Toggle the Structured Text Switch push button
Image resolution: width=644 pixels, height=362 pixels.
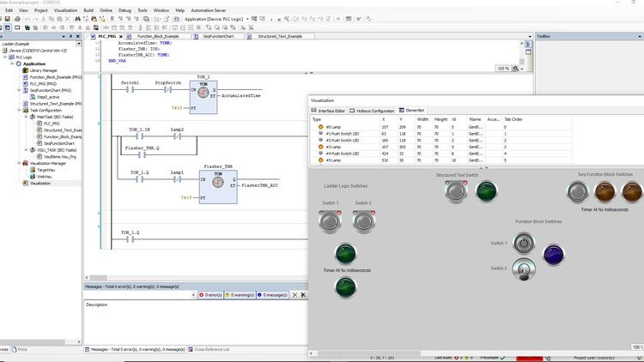coord(456,191)
